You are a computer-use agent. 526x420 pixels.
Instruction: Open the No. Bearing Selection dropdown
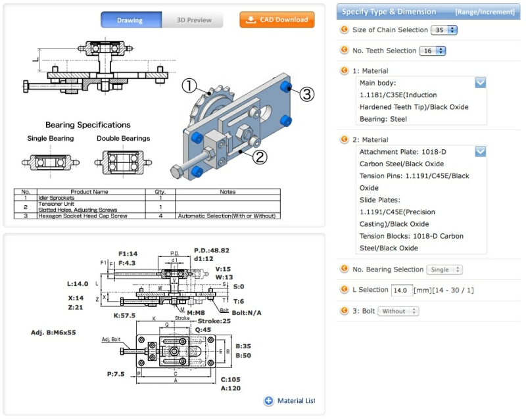point(444,269)
